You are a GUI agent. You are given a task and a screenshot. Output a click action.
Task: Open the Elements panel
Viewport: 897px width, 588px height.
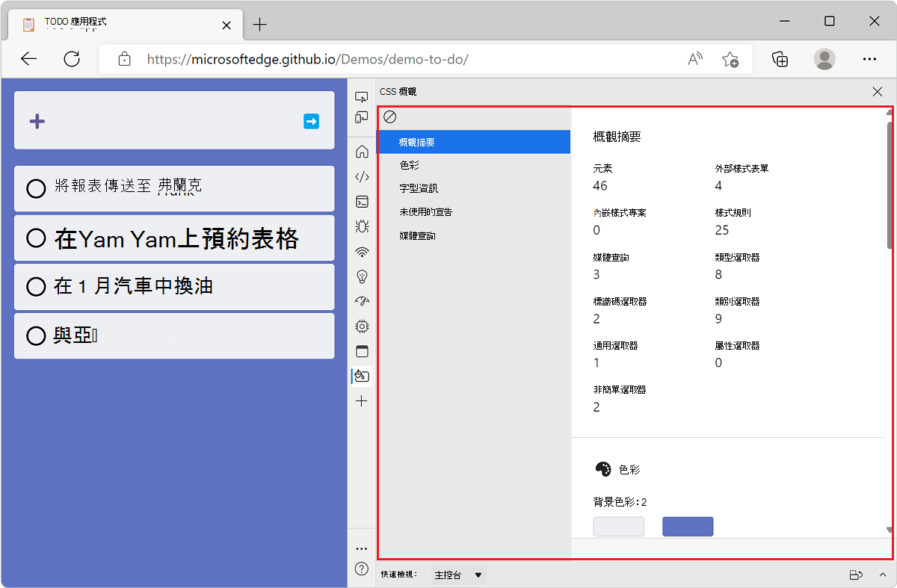pyautogui.click(x=362, y=176)
